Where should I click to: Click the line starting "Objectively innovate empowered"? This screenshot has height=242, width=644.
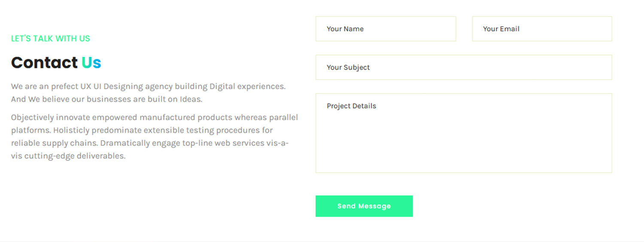click(155, 117)
